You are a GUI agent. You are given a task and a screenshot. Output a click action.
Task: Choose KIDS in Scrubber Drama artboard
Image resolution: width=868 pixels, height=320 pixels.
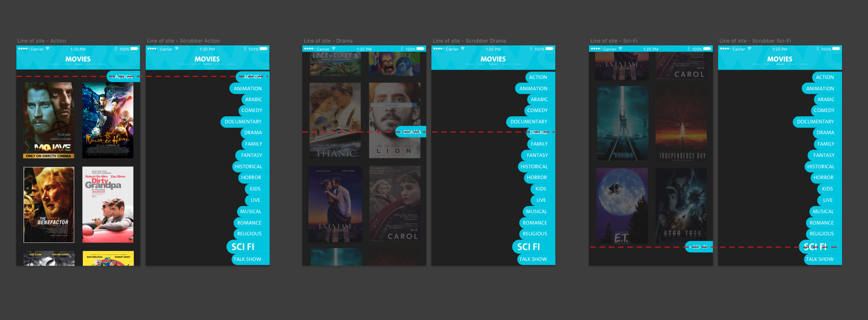point(543,189)
